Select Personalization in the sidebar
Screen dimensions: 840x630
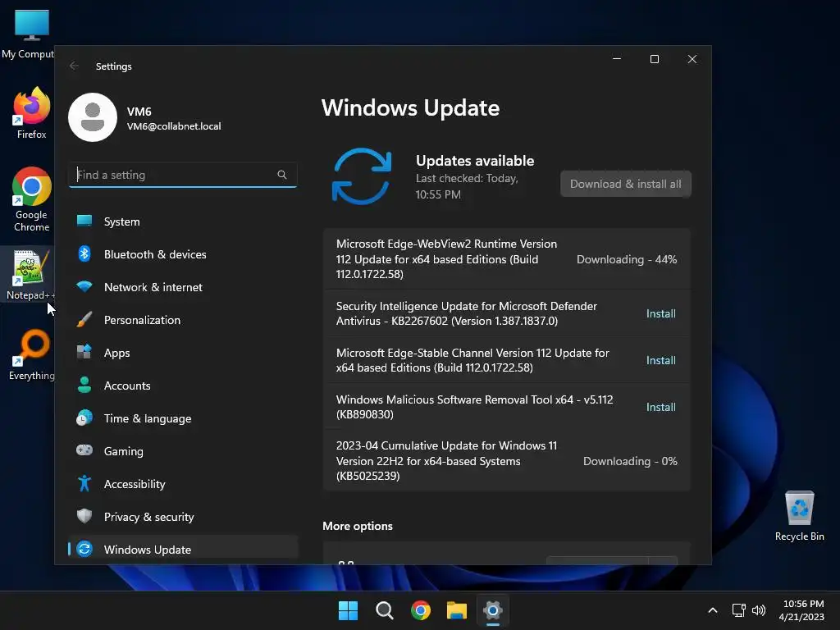183,320
